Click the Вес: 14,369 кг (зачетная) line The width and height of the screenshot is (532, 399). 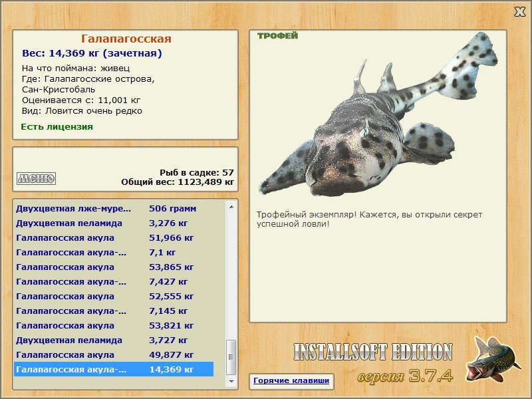pos(92,53)
